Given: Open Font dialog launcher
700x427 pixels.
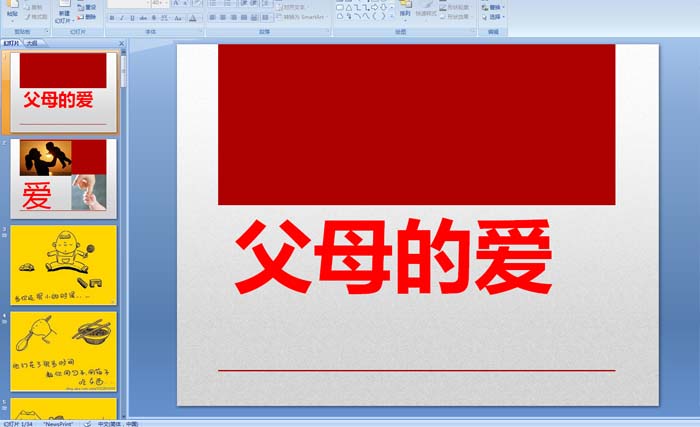Looking at the screenshot, I should (201, 32).
